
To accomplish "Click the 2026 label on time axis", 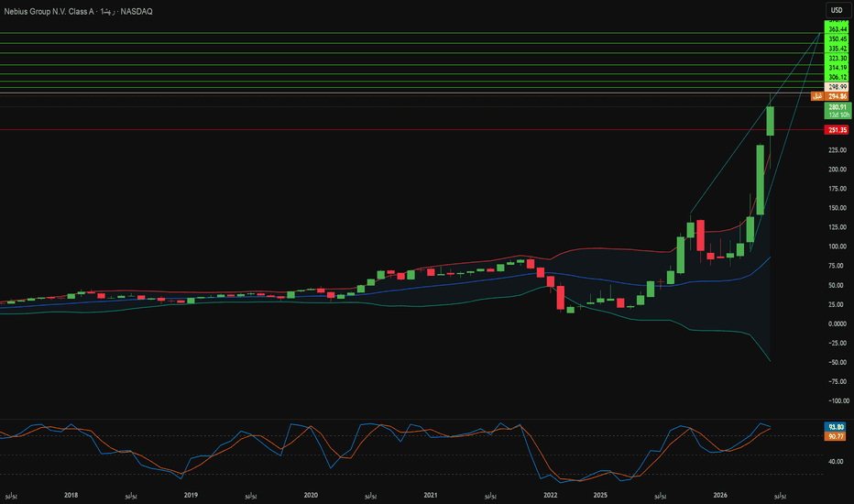I will (x=720, y=495).
